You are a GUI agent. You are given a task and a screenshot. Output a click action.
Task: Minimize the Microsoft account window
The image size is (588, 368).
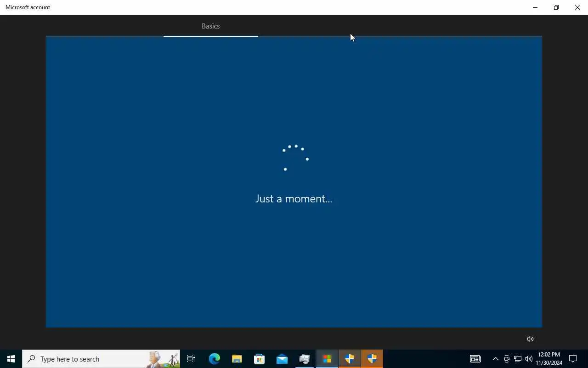click(535, 7)
